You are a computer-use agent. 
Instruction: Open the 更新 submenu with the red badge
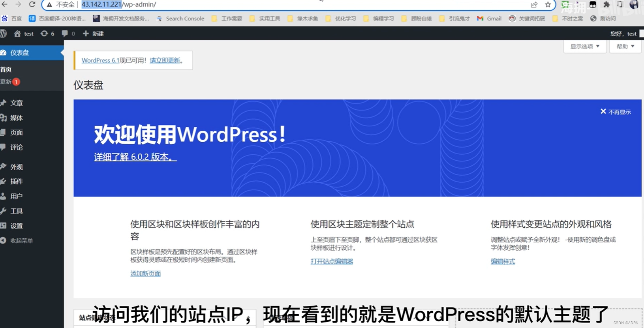click(10, 82)
